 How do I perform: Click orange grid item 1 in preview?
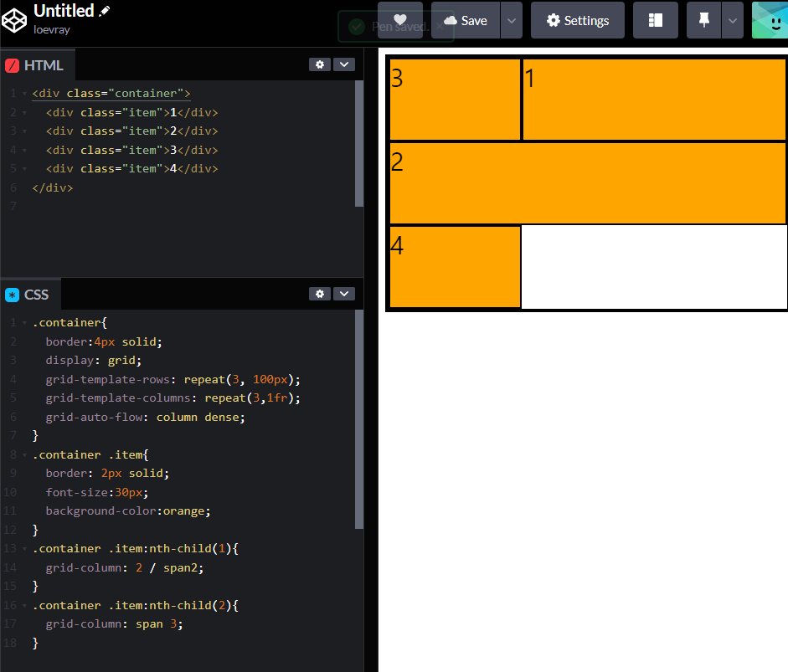pyautogui.click(x=654, y=100)
